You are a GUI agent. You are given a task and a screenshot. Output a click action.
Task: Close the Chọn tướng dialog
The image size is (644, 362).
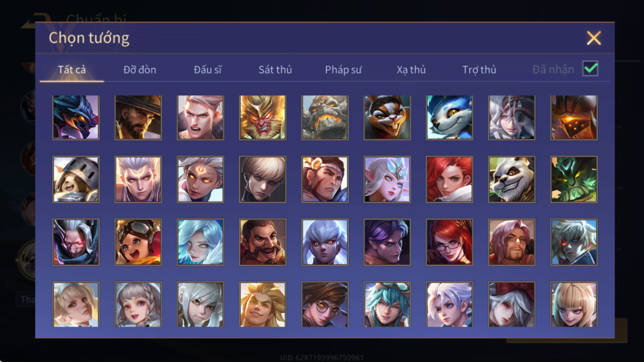click(x=594, y=38)
